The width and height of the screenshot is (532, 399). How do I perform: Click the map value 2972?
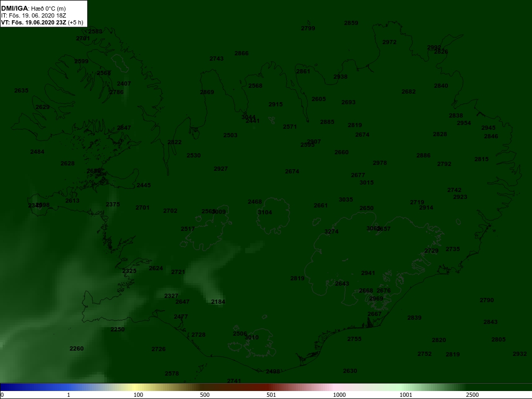[x=389, y=42]
